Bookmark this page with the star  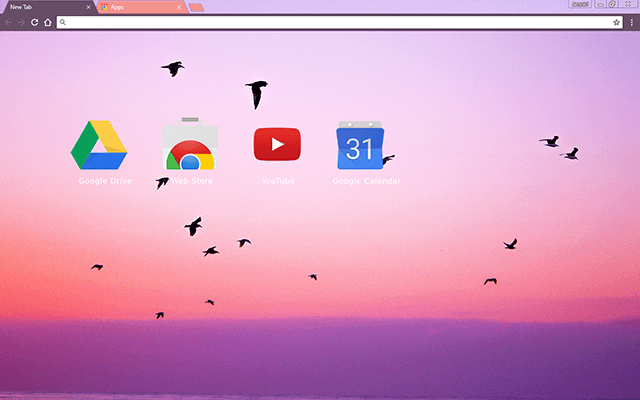point(616,21)
